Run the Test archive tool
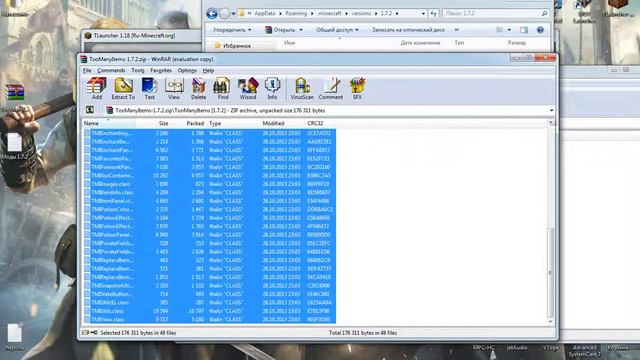The height and width of the screenshot is (360, 640). [x=149, y=89]
